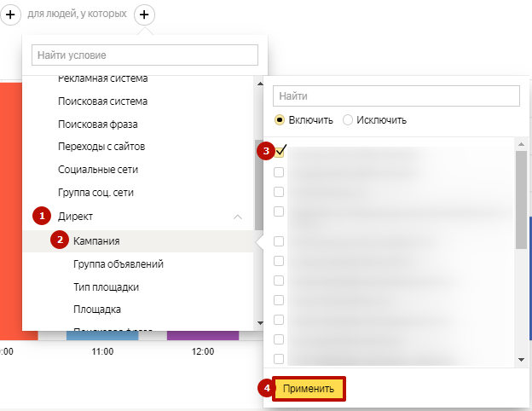Focus the 'Найти' campaign search field

click(396, 96)
